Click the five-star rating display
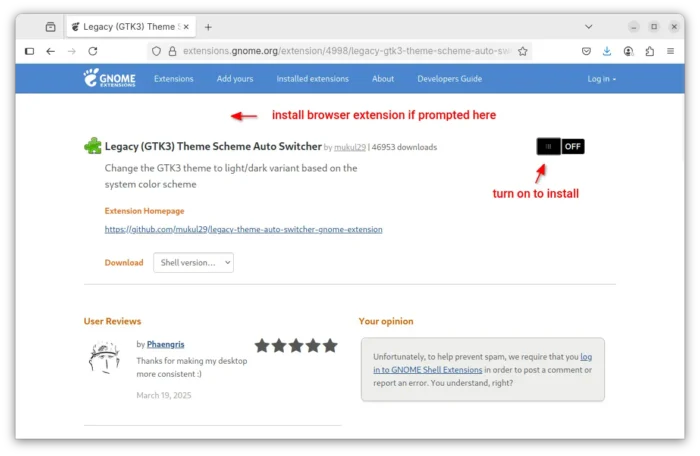Viewport: 700px width, 456px height. point(296,346)
